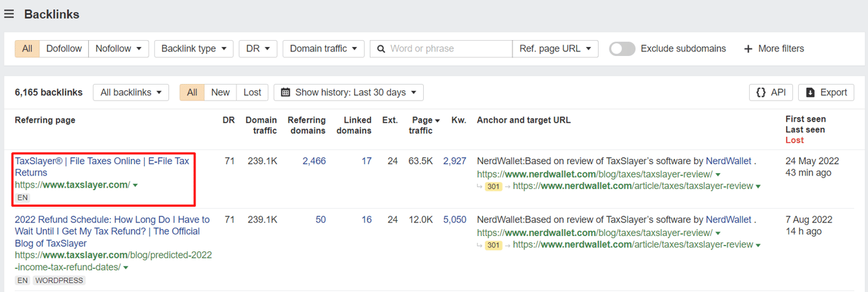Switch to Lost backlinks filter
Image resolution: width=868 pixels, height=292 pixels.
(x=252, y=93)
